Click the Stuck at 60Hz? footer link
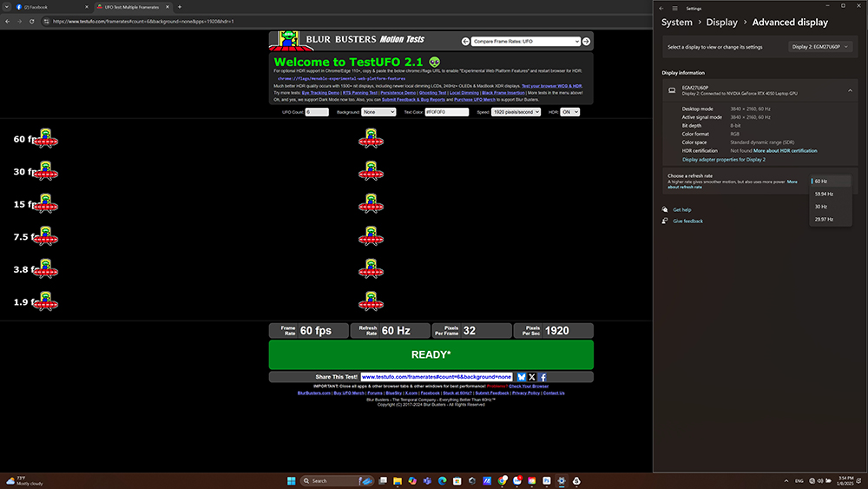Viewport: 868px width, 489px height. 457,393
